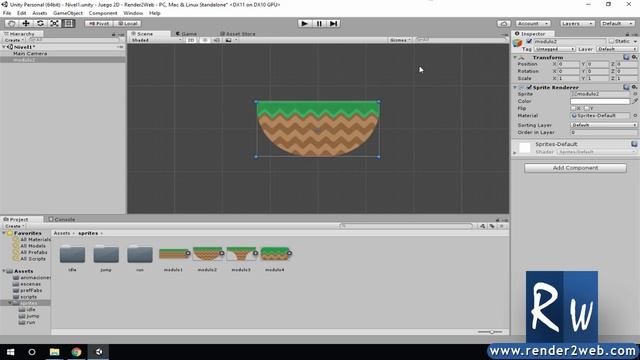This screenshot has width=640, height=360.
Task: Open the Tag dropdown
Action: [x=554, y=49]
